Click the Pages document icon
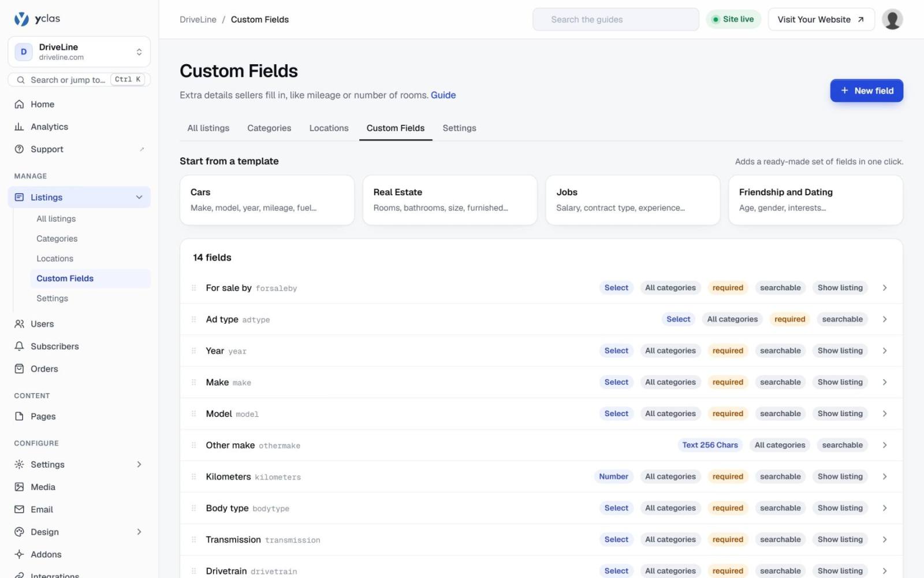 click(x=19, y=416)
